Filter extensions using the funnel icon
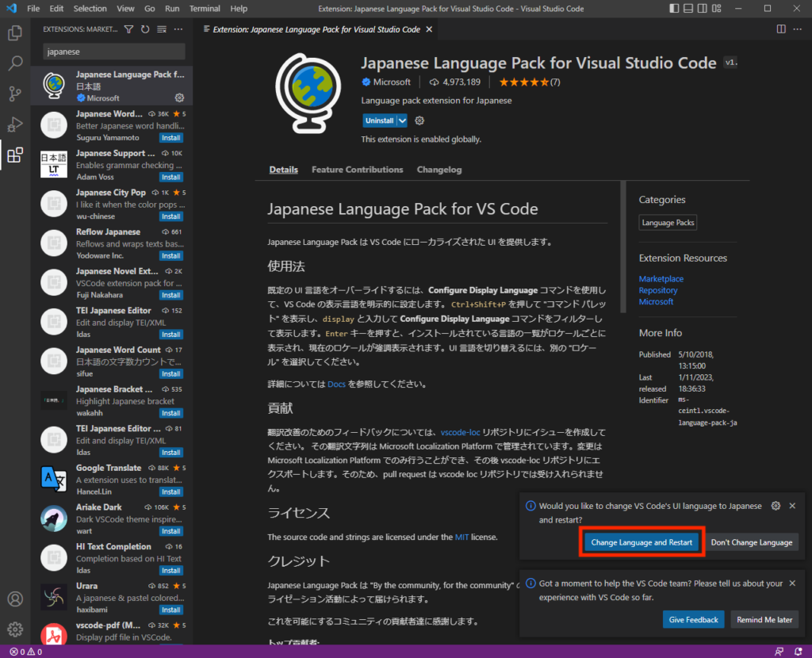The height and width of the screenshot is (658, 812). pyautogui.click(x=129, y=29)
